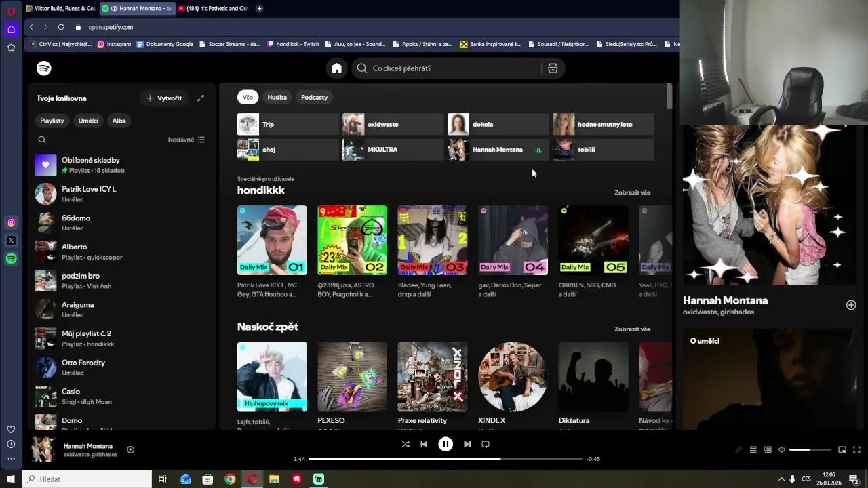Expand library with the arrows icon
Screen dimensions: 868x488
coord(201,98)
